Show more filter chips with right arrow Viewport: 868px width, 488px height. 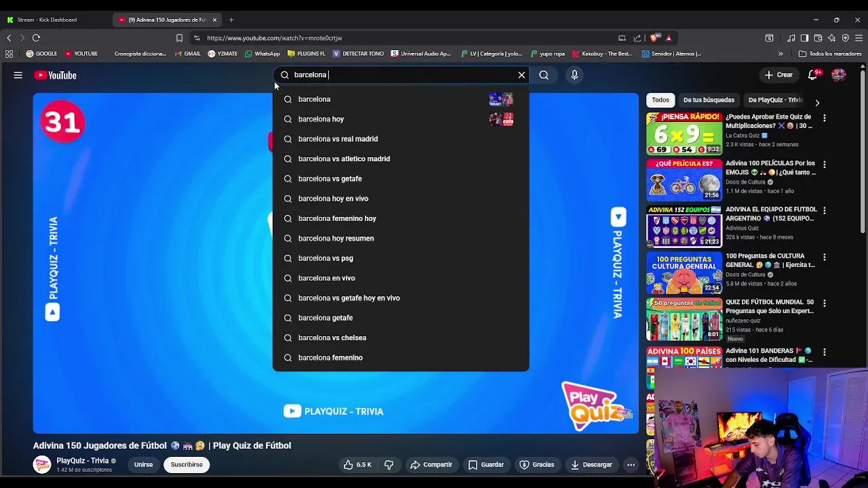point(817,102)
